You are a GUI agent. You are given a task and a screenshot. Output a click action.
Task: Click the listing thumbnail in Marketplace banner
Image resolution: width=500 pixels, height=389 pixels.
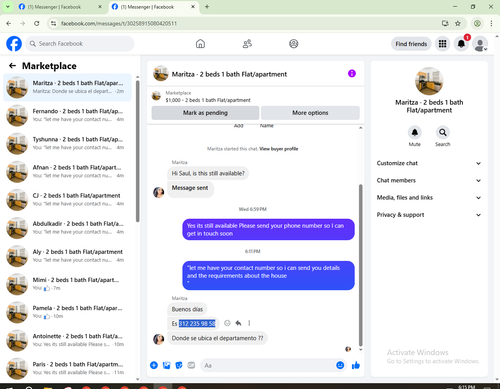pos(156,96)
